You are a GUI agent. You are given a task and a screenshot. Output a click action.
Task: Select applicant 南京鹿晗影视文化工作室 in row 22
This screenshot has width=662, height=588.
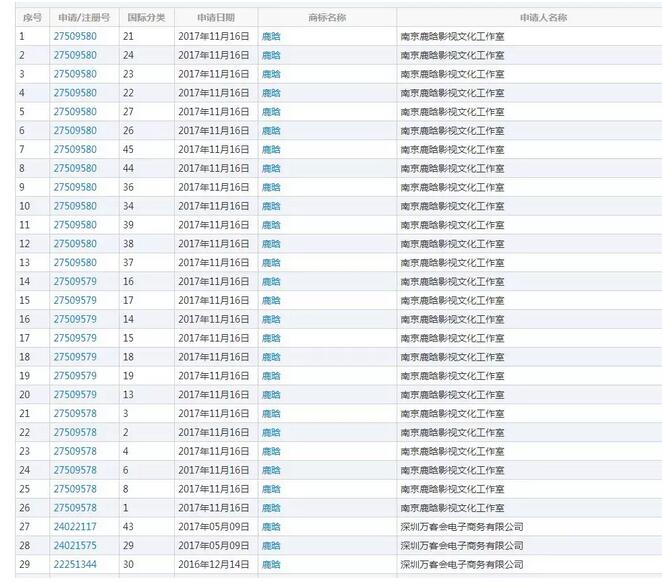pos(452,432)
